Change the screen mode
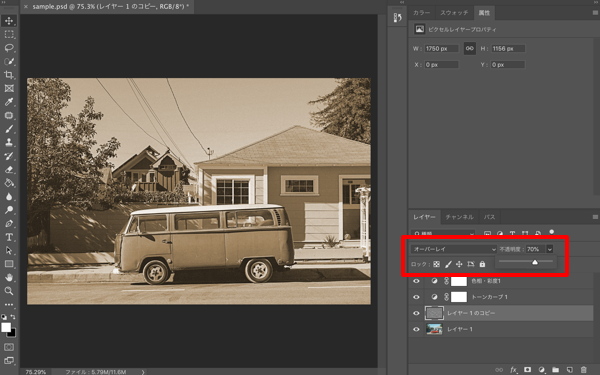 coord(9,360)
